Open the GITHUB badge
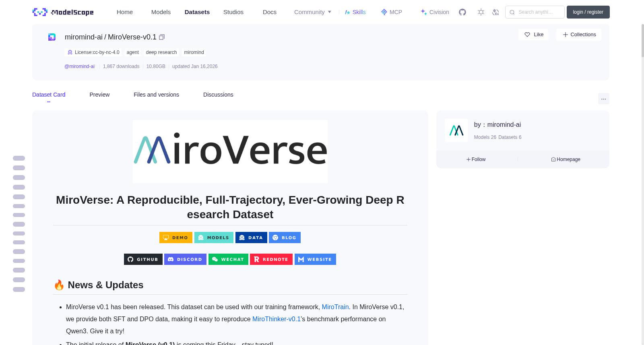The width and height of the screenshot is (644, 345). (143, 259)
